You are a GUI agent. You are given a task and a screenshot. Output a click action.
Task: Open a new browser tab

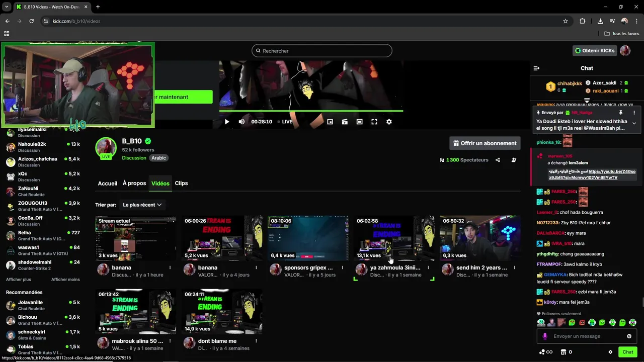(x=98, y=7)
